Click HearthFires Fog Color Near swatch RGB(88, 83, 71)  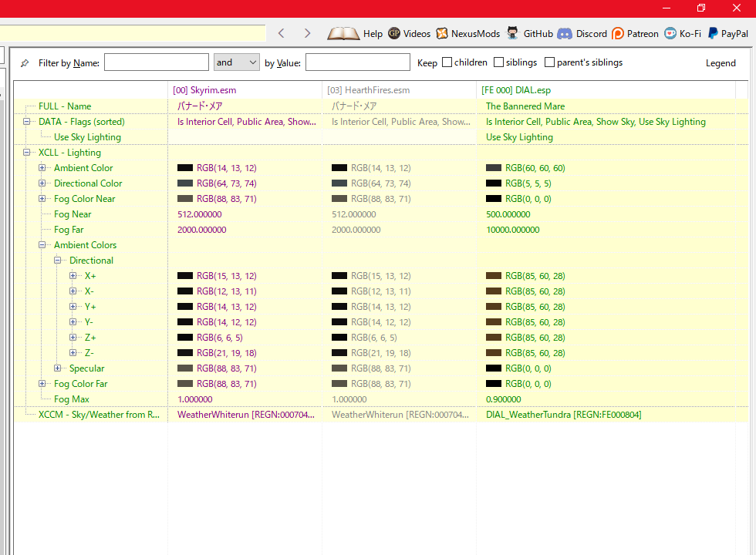[x=339, y=199]
